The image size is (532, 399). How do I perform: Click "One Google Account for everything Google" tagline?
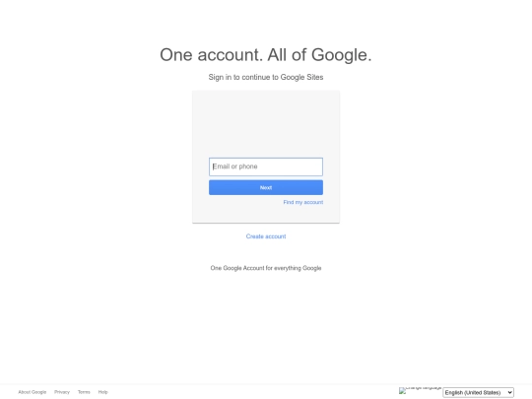point(266,268)
